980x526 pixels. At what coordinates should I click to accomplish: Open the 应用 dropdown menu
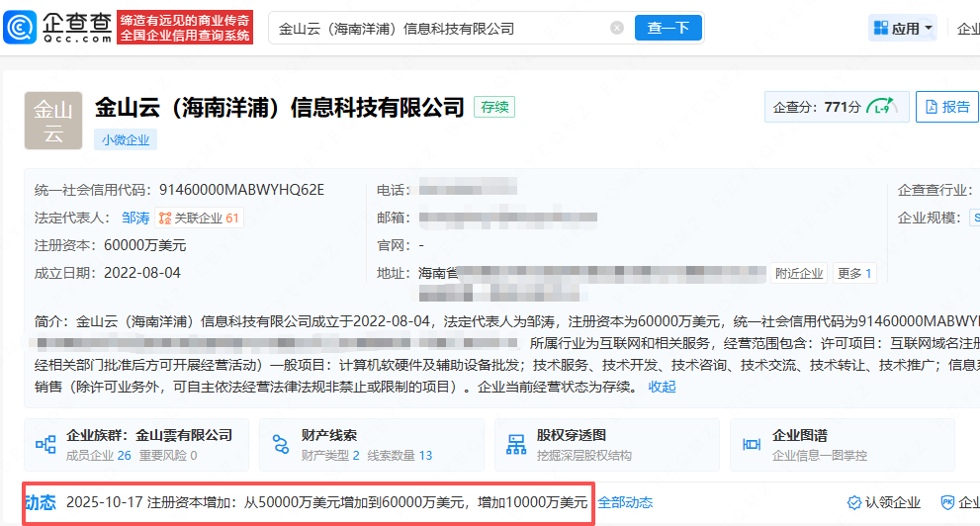(903, 29)
